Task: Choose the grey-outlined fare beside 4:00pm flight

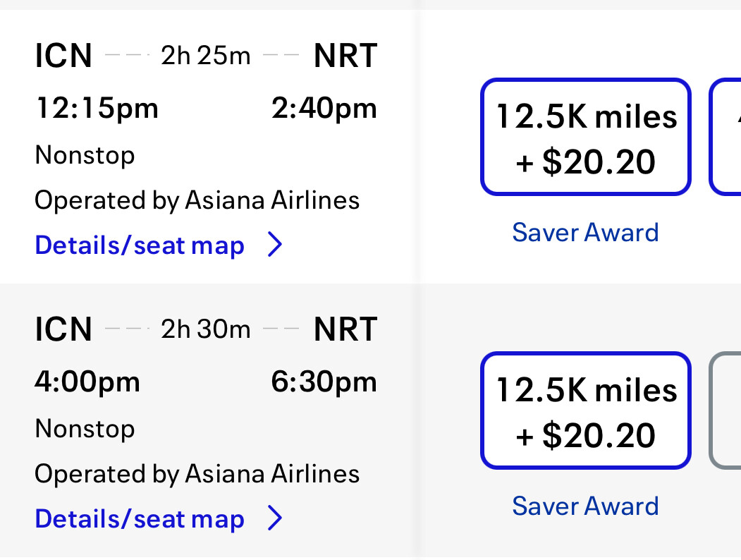Action: click(726, 411)
